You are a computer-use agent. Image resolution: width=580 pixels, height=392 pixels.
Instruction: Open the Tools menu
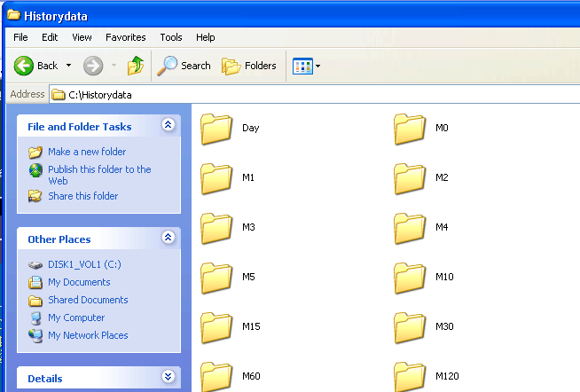[171, 37]
